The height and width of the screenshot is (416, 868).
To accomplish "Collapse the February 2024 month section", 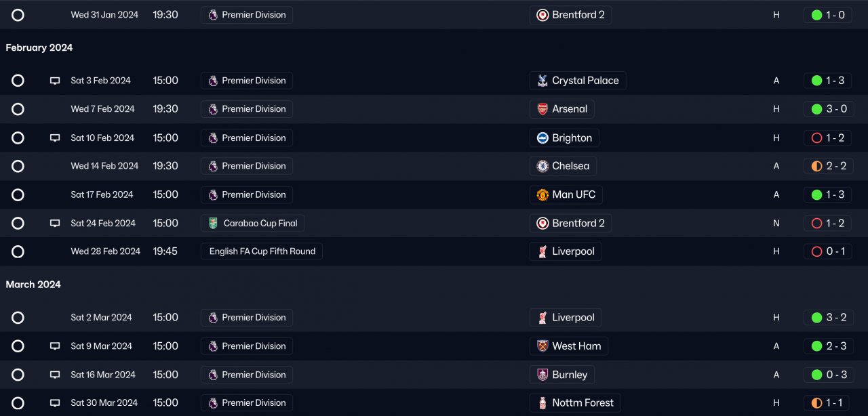I will [39, 47].
